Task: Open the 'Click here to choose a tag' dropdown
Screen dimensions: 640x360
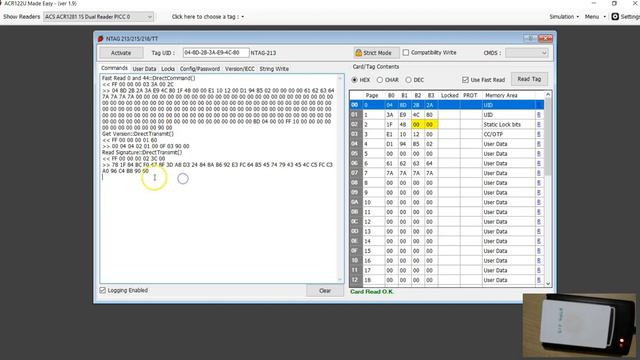Action: [208, 17]
